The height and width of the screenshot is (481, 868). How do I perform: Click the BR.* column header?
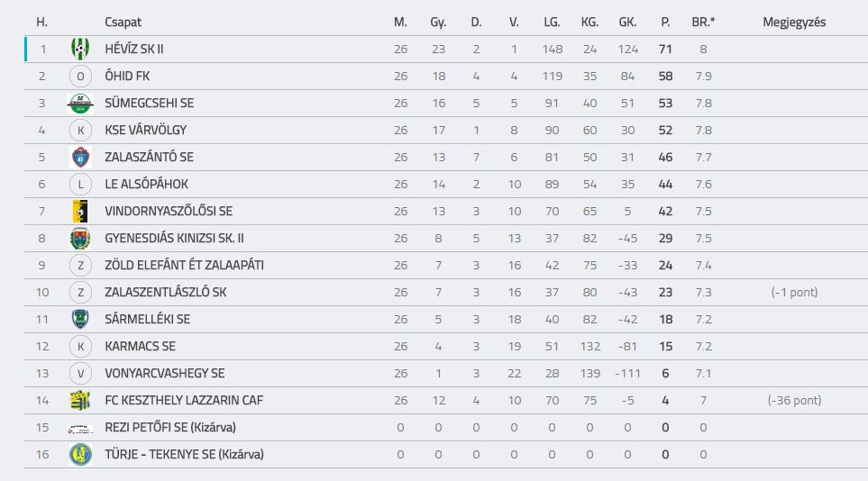pyautogui.click(x=703, y=23)
